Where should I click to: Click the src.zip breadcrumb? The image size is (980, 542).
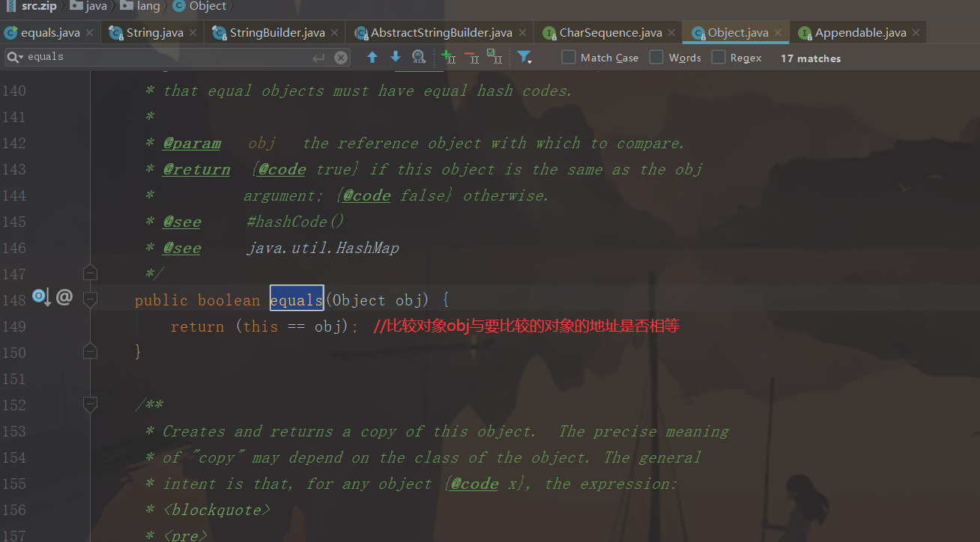[32, 6]
